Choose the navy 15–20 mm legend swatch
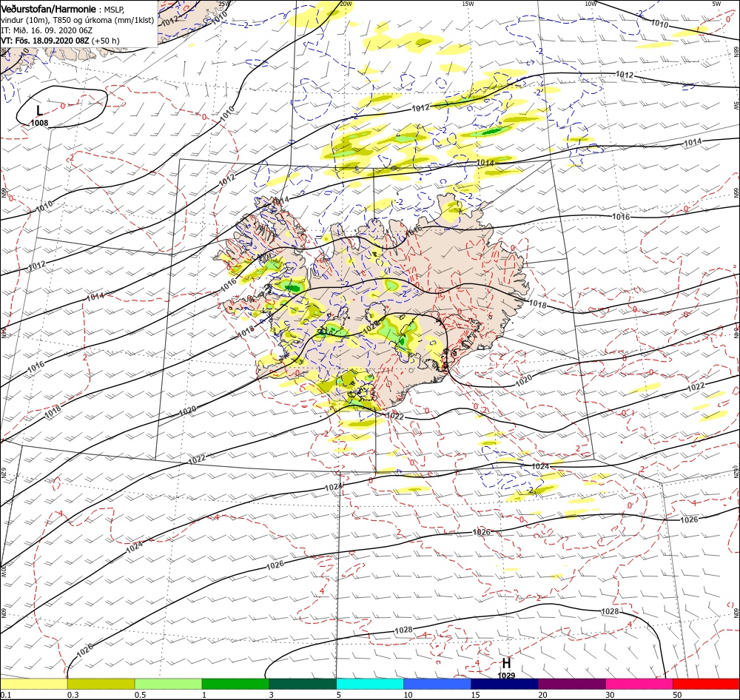This screenshot has height=700, width=740. pyautogui.click(x=505, y=684)
